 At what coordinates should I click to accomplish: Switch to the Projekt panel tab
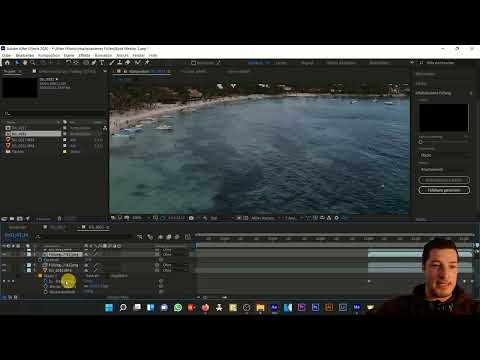click(x=10, y=71)
